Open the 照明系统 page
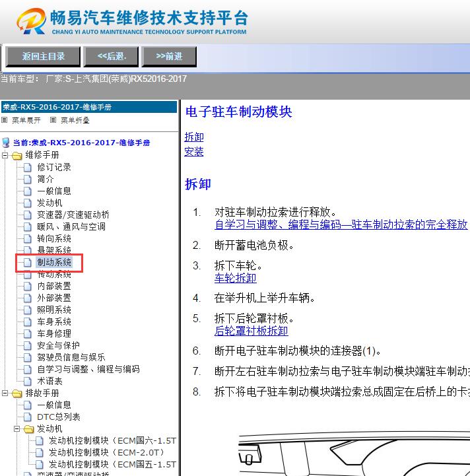This screenshot has width=470, height=476. (x=54, y=310)
